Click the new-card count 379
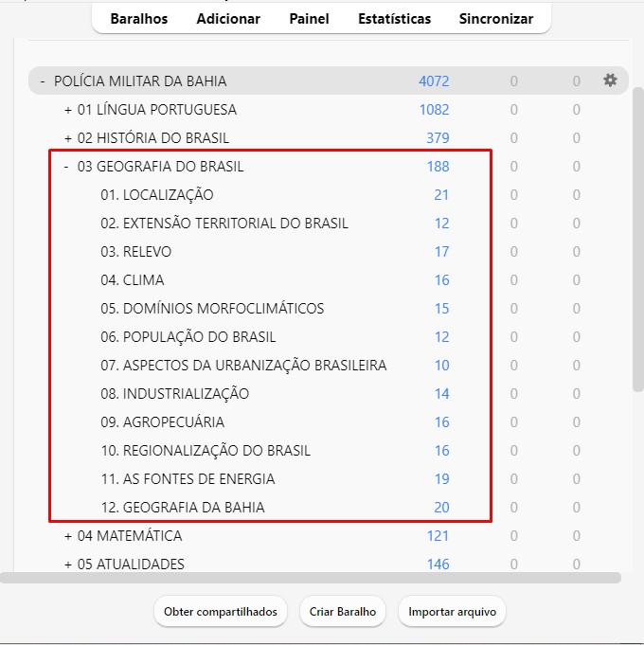Screen dimensions: 644x645 click(x=438, y=138)
